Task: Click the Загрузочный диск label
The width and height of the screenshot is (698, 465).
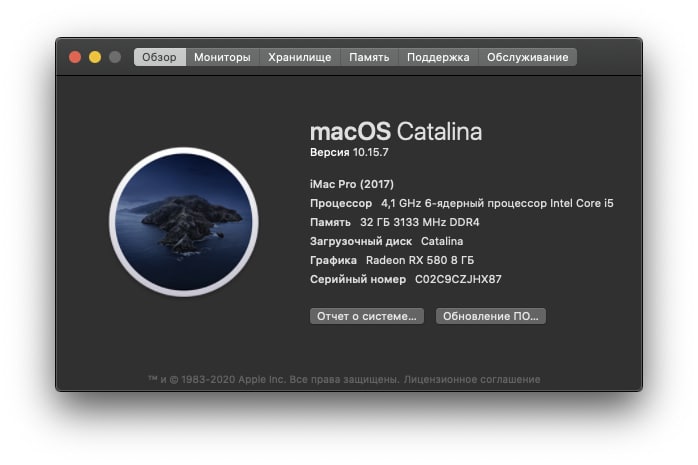Action: point(361,241)
